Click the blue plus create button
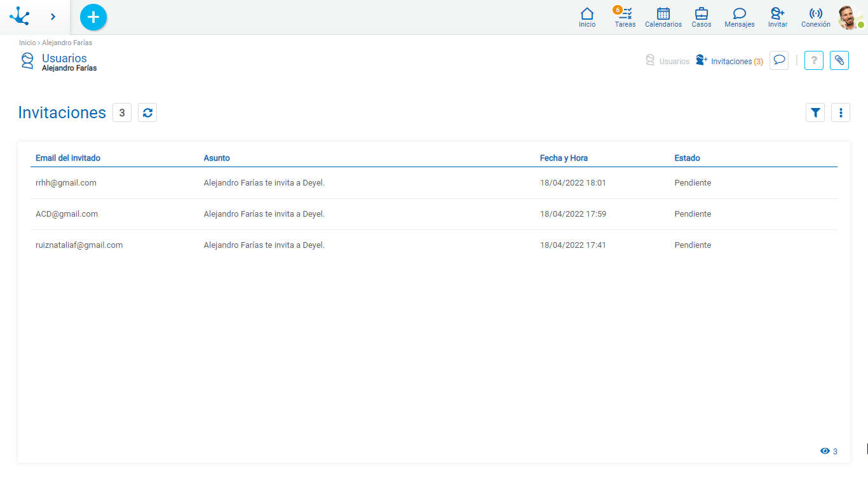 (93, 17)
